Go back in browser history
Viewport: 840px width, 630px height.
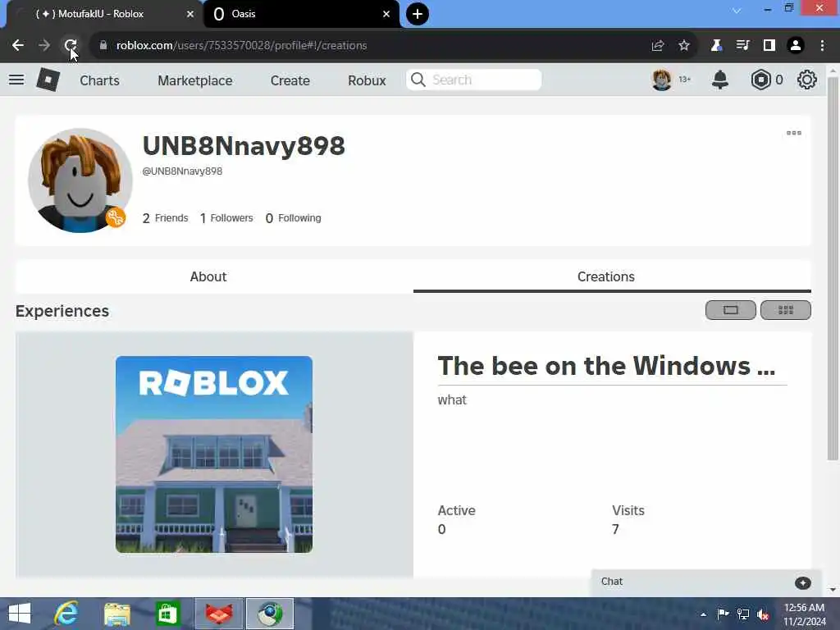[x=18, y=46]
